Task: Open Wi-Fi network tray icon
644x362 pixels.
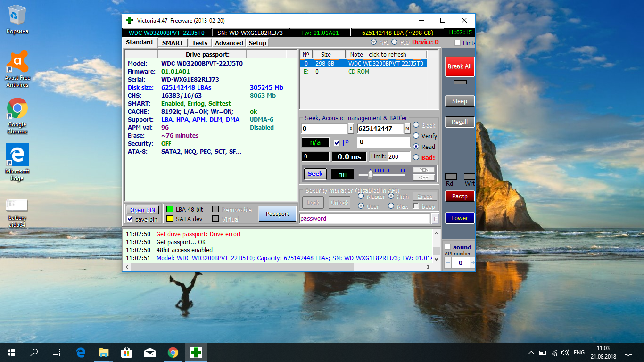Action: point(554,353)
